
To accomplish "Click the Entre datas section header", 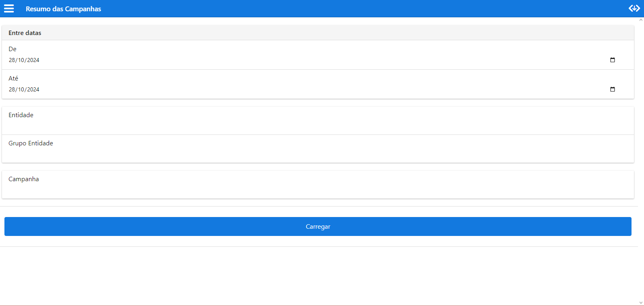I will [x=25, y=33].
